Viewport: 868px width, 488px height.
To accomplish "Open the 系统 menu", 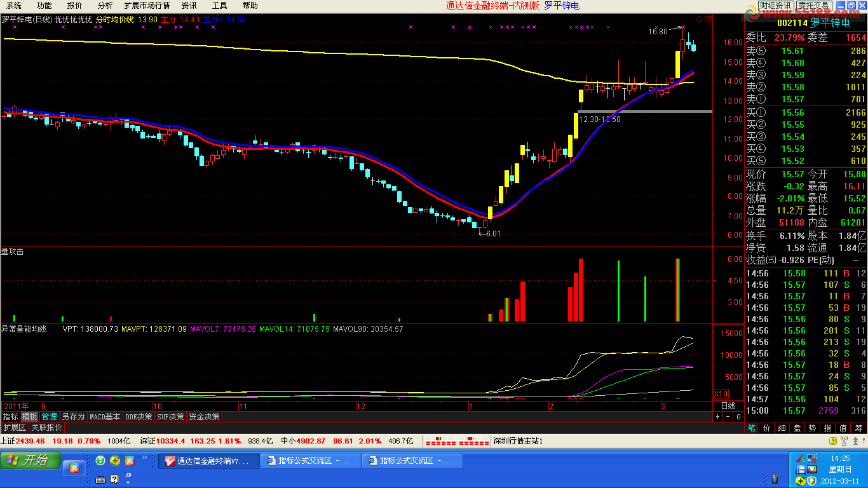I will pyautogui.click(x=14, y=6).
